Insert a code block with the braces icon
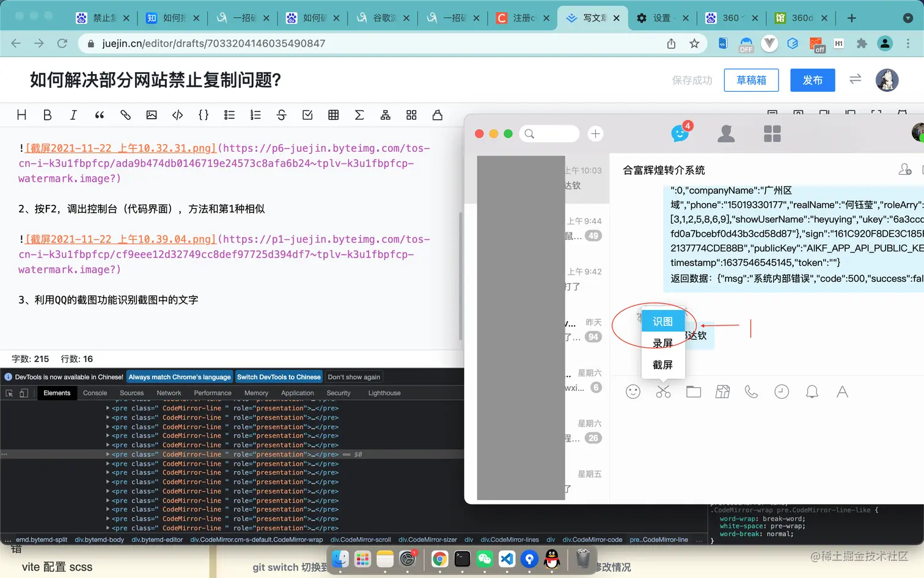This screenshot has width=924, height=578. 204,114
